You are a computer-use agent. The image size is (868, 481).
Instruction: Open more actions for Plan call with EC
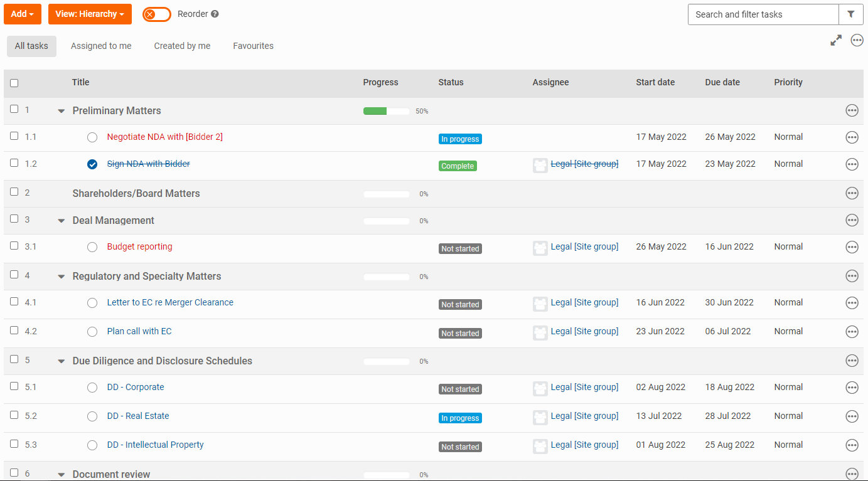[852, 332]
